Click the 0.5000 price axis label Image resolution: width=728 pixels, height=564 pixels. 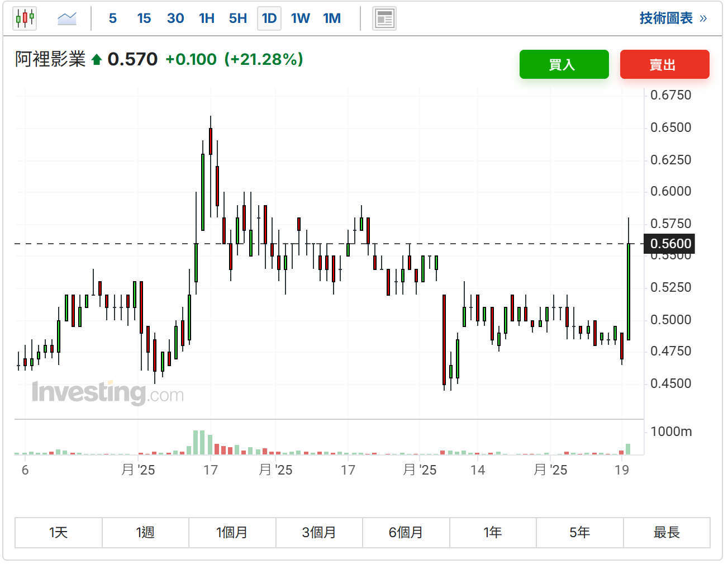pos(671,320)
